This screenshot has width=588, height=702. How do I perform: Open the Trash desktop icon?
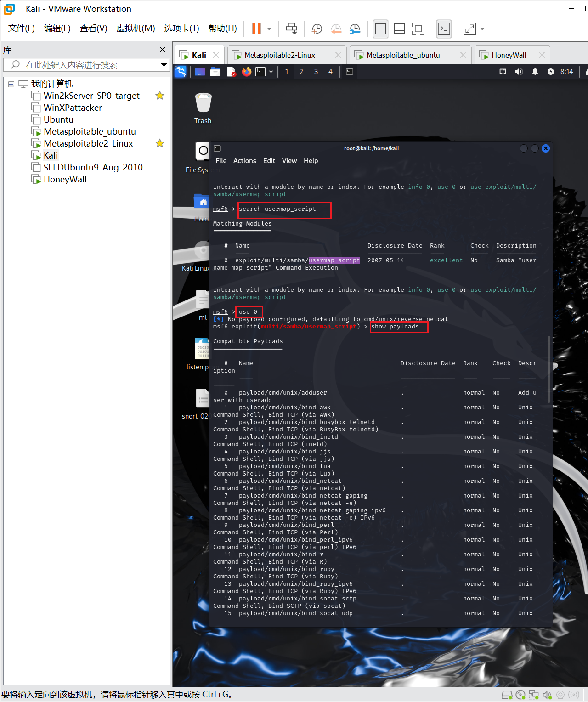coord(203,108)
